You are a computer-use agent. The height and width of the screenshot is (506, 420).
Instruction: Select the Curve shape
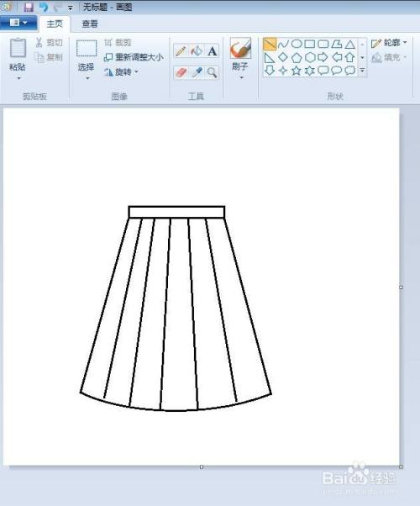click(283, 44)
